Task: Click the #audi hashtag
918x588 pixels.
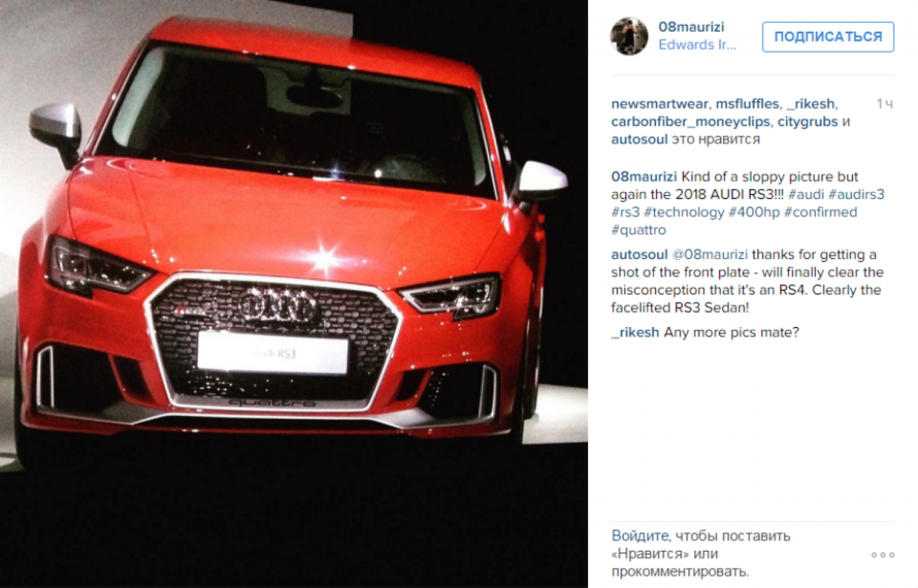Action: (x=806, y=194)
